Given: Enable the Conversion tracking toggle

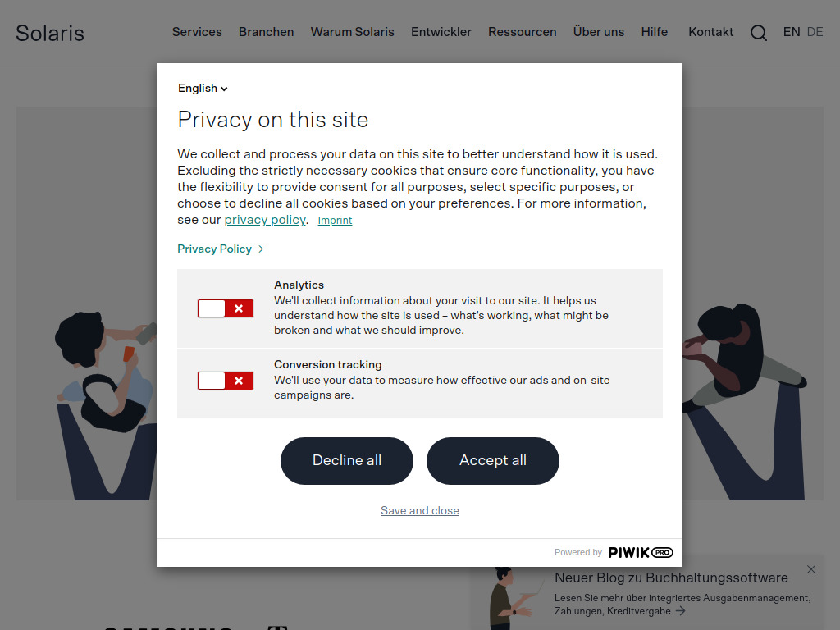Looking at the screenshot, I should click(x=225, y=381).
